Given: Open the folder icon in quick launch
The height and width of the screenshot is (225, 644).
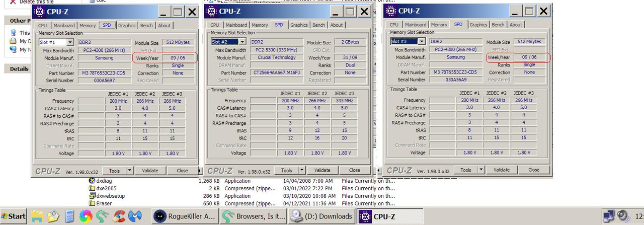Looking at the screenshot, I should 37,216.
